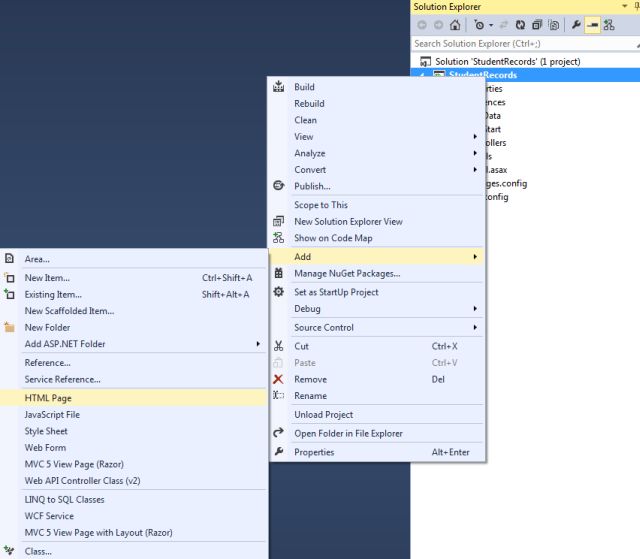Click the Refresh icon in Solution Explorer
Image resolution: width=640 pixels, height=559 pixels.
click(520, 25)
